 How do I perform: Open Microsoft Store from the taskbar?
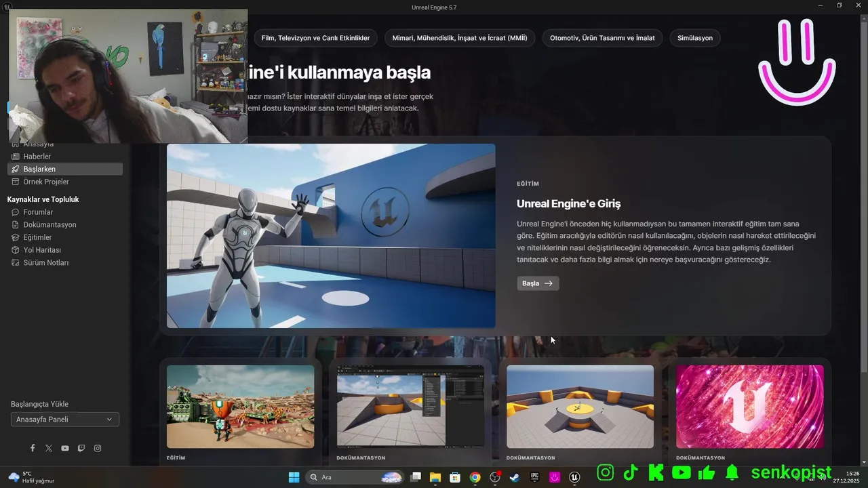[455, 477]
